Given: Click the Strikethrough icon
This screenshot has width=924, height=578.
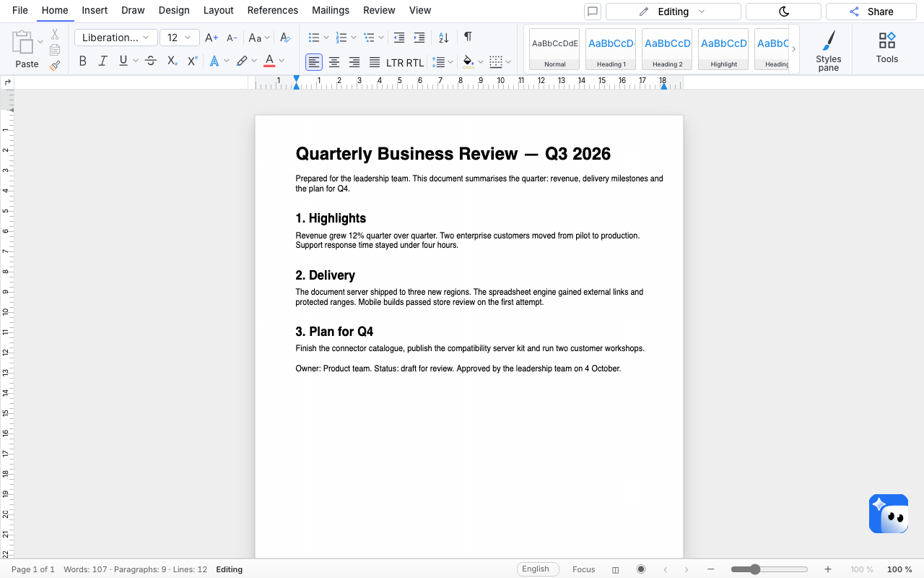Looking at the screenshot, I should point(151,61).
